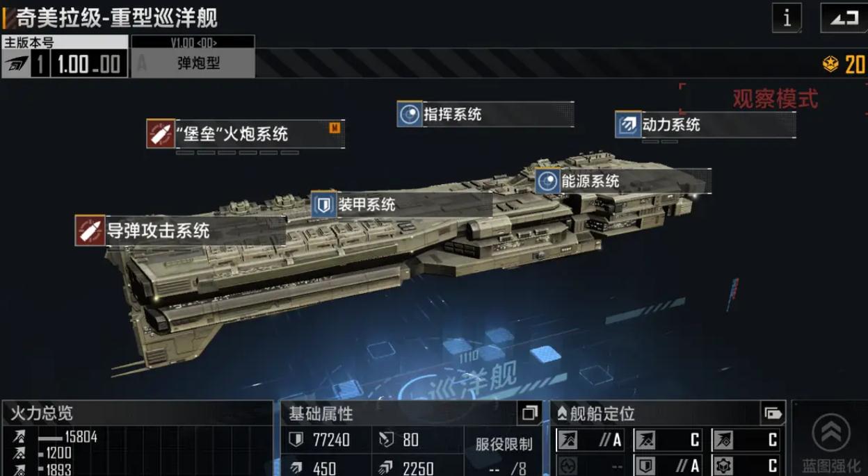Click the back arrow button

[844, 17]
